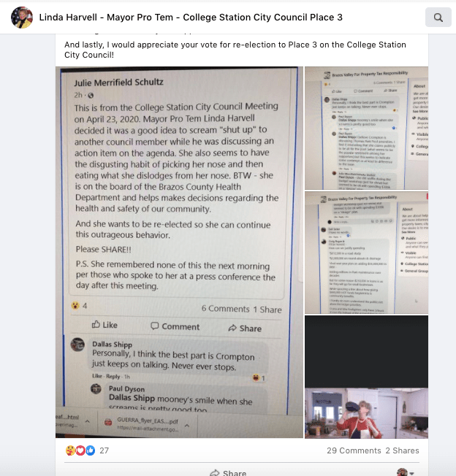The height and width of the screenshot is (476, 456).
Task: Open Linda Harvell page profile picture
Action: click(22, 18)
